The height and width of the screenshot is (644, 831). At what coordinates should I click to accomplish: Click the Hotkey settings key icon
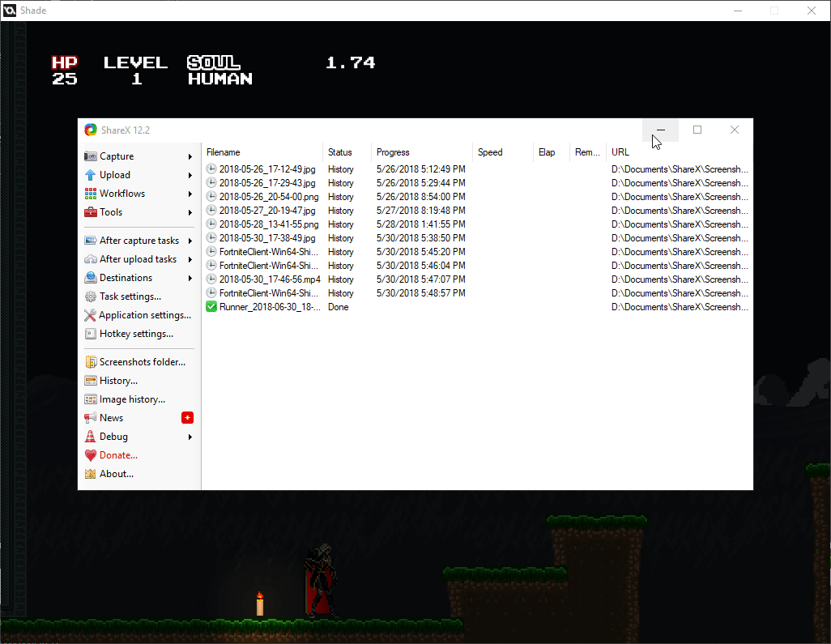(x=91, y=334)
